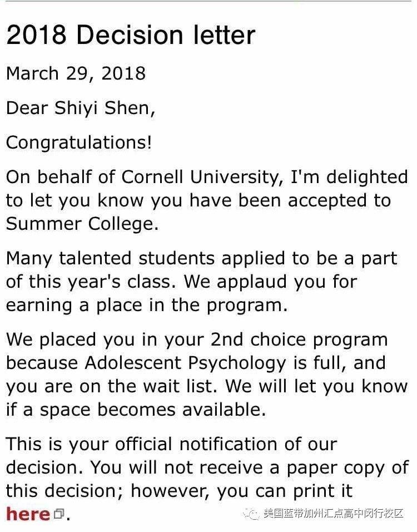Screen dimensions: 417x532
Task: Click the WeChat logo in the watermark
Action: tap(251, 514)
